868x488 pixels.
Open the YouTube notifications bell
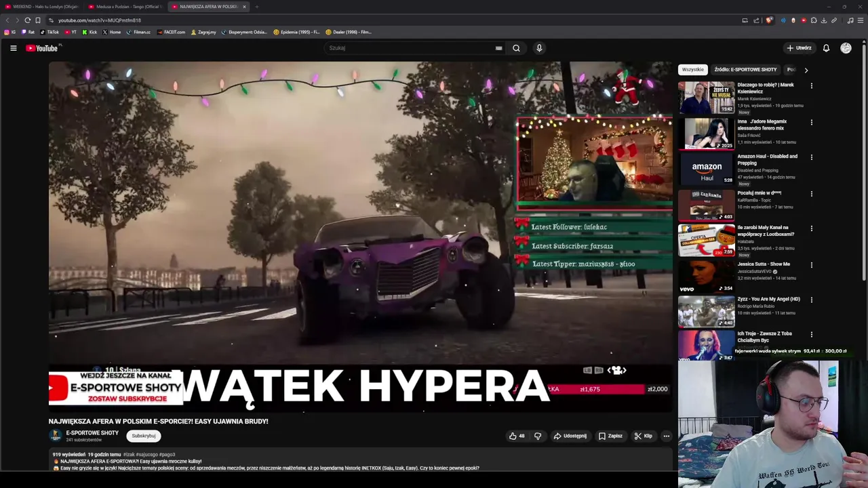click(826, 48)
